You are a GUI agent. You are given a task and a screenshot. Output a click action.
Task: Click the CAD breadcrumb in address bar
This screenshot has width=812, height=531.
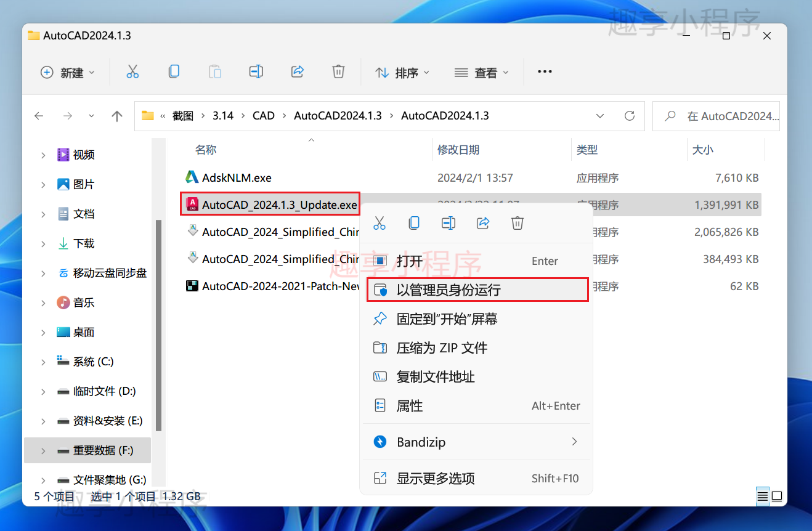(264, 116)
